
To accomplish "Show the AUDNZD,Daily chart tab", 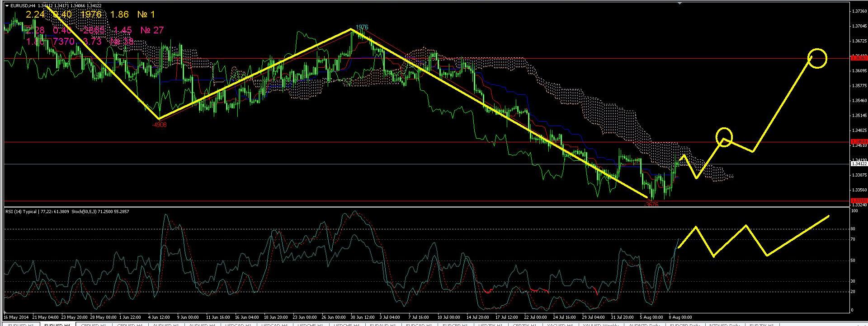I will tap(644, 325).
